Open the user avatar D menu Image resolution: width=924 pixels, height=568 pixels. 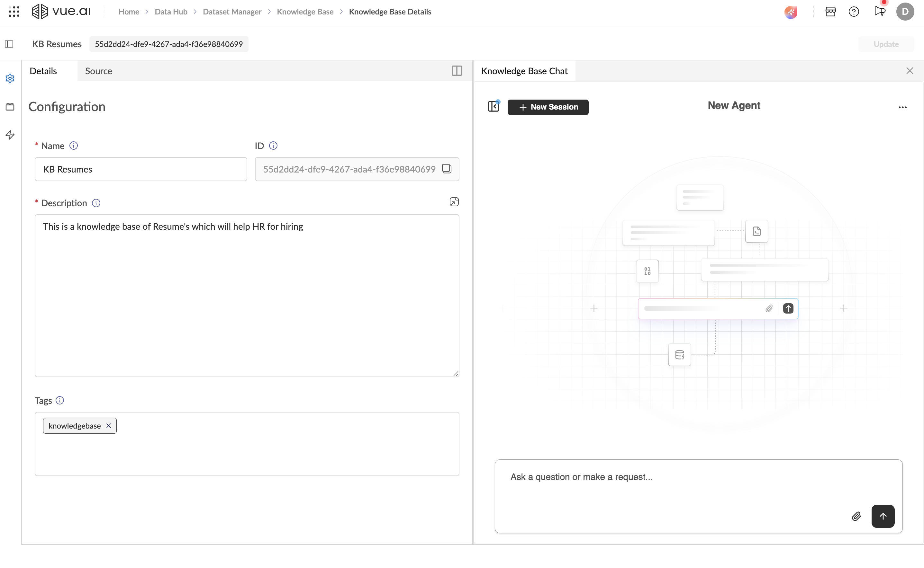click(905, 12)
